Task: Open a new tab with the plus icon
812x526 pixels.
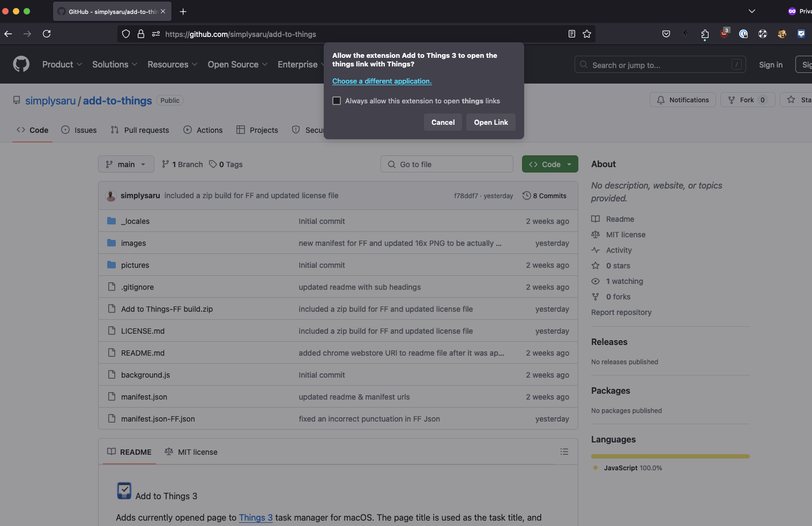Action: tap(183, 11)
